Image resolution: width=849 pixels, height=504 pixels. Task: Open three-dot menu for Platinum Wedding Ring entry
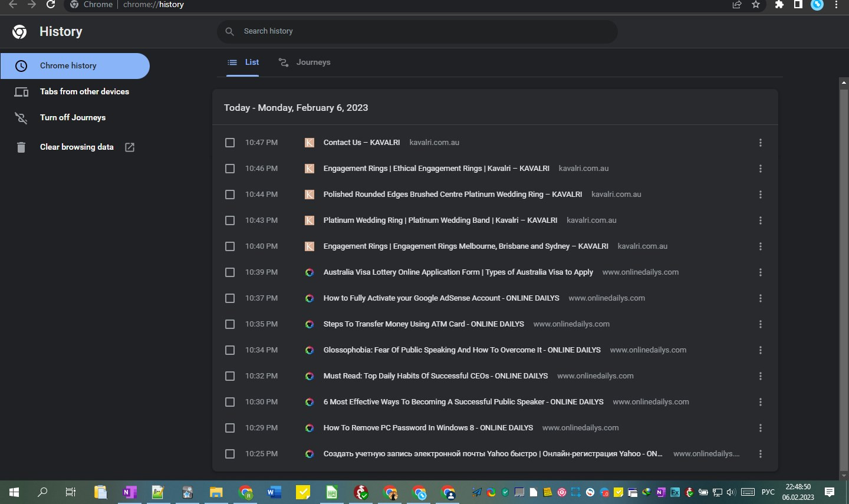(761, 220)
